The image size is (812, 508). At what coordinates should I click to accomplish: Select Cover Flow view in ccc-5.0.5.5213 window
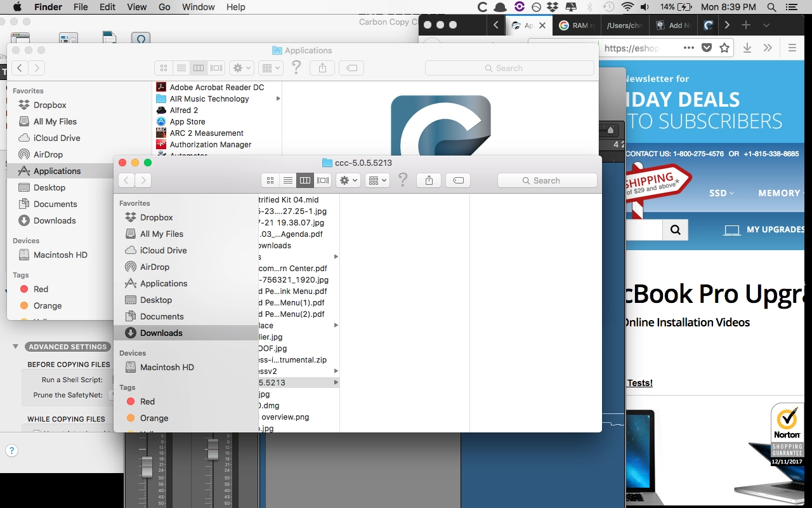click(324, 180)
